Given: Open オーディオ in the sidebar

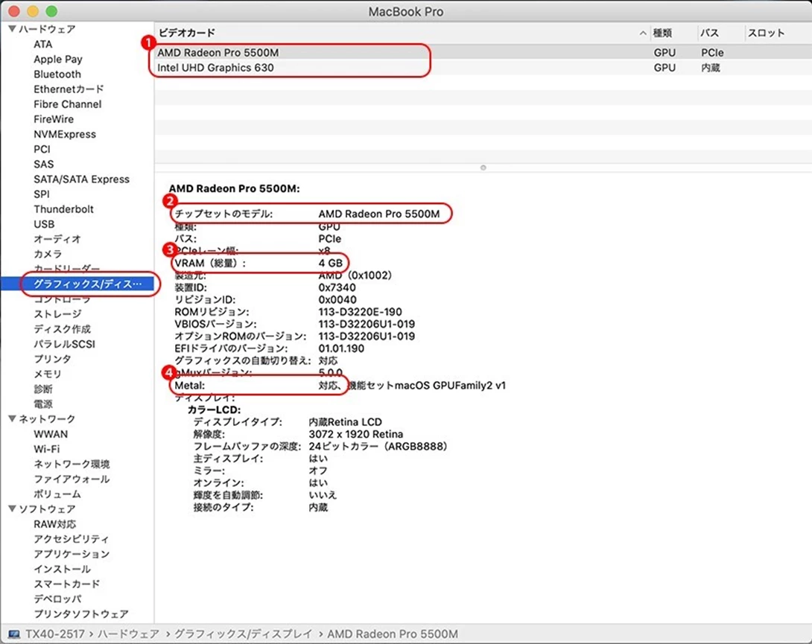Looking at the screenshot, I should [57, 239].
